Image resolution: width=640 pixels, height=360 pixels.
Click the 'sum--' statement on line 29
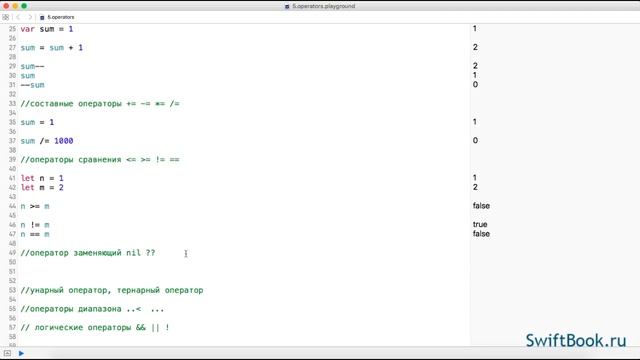click(32, 66)
